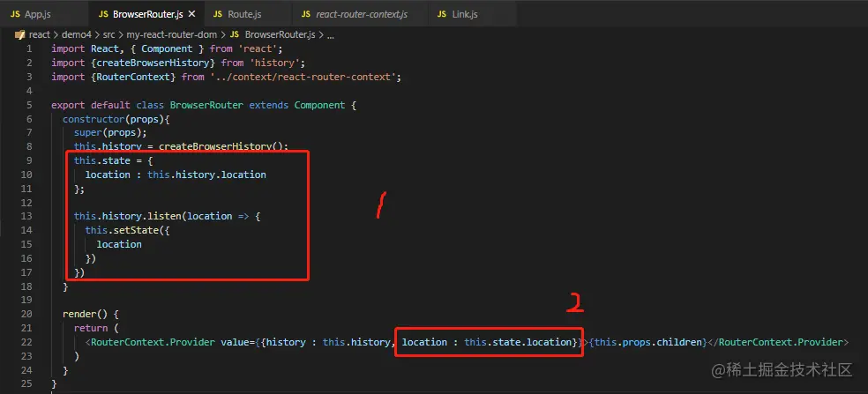Viewport: 868px width, 394px height.
Task: Open the react breadcrumb folder
Action: click(x=40, y=34)
